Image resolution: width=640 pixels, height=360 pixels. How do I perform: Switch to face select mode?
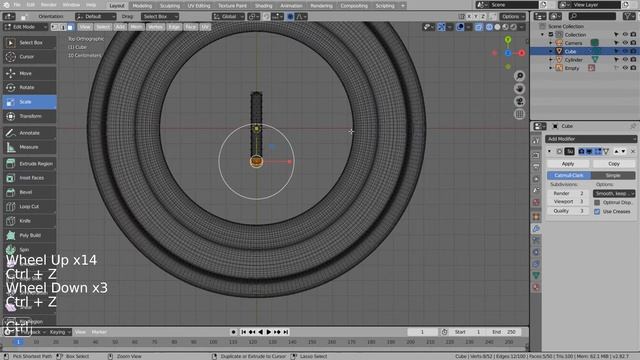tap(70, 27)
